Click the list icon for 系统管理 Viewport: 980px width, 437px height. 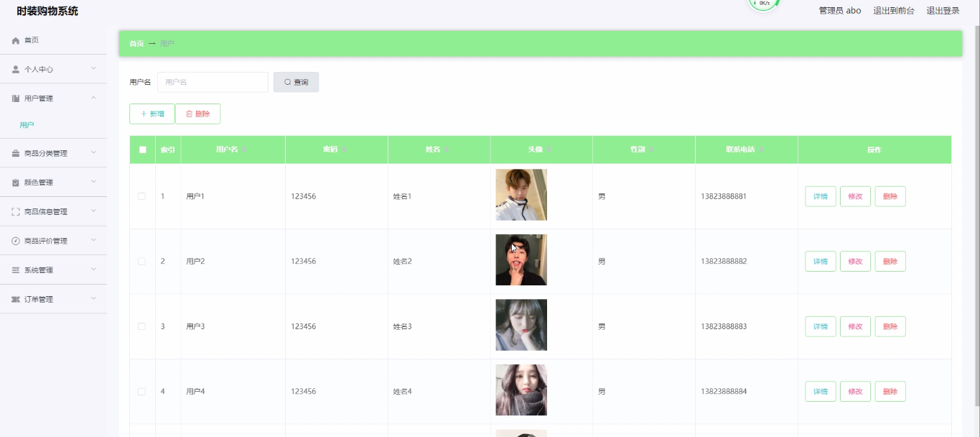(x=16, y=270)
